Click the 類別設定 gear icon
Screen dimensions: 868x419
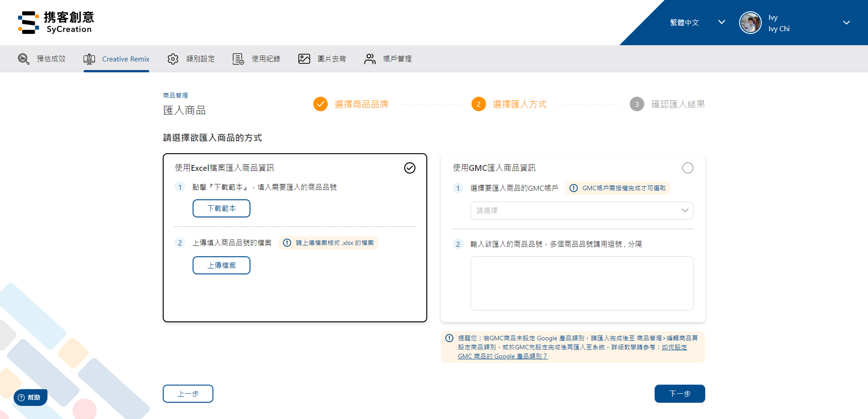(x=173, y=59)
